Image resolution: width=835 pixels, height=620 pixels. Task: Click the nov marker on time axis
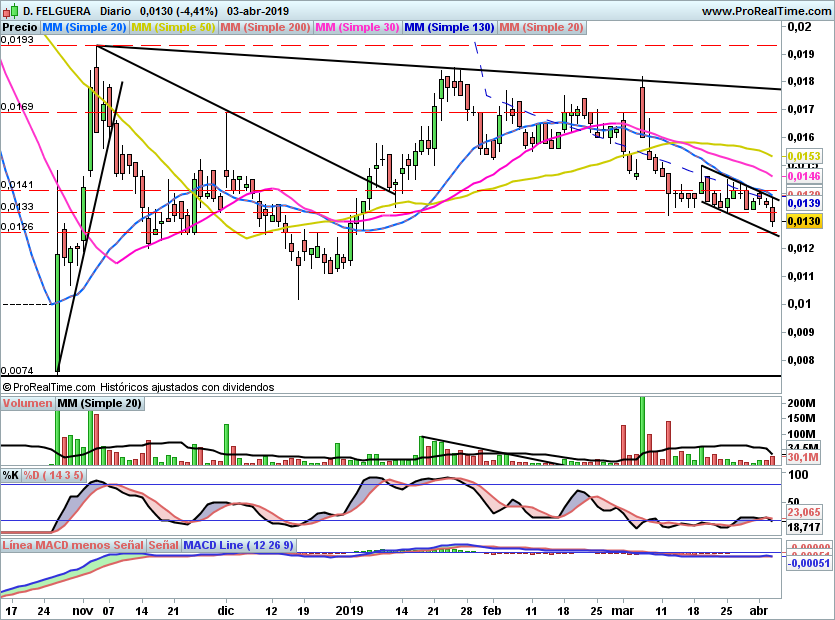pyautogui.click(x=83, y=610)
